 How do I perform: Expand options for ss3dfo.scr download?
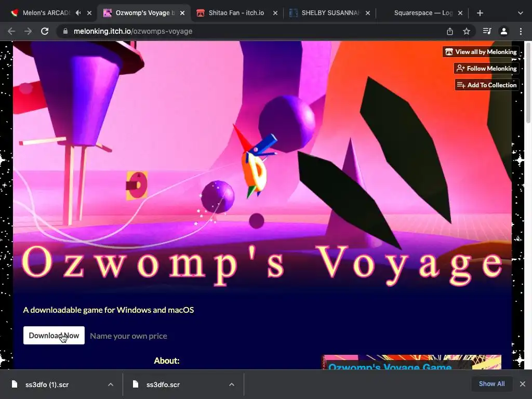[x=231, y=384]
